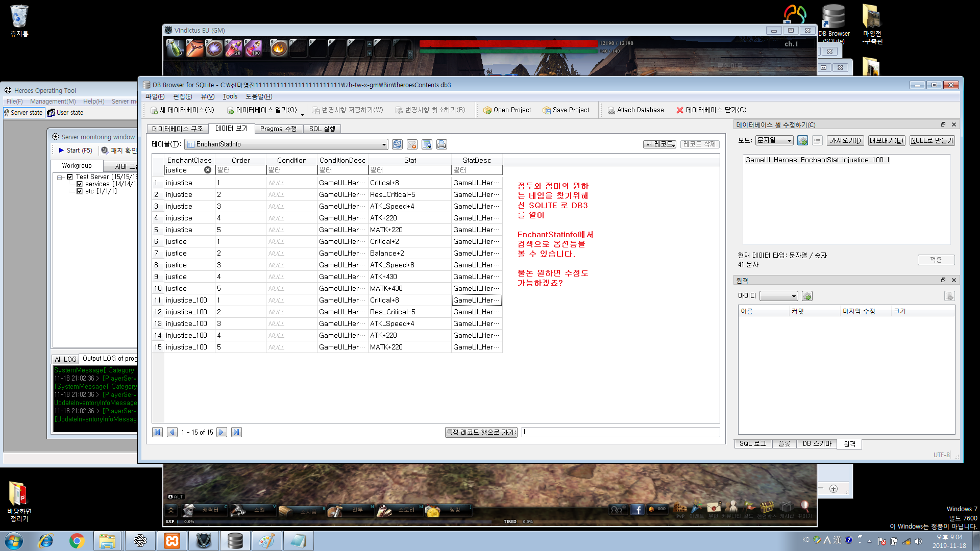This screenshot has width=980, height=551.
Task: Click Save Project in toolbar
Action: [x=566, y=110]
